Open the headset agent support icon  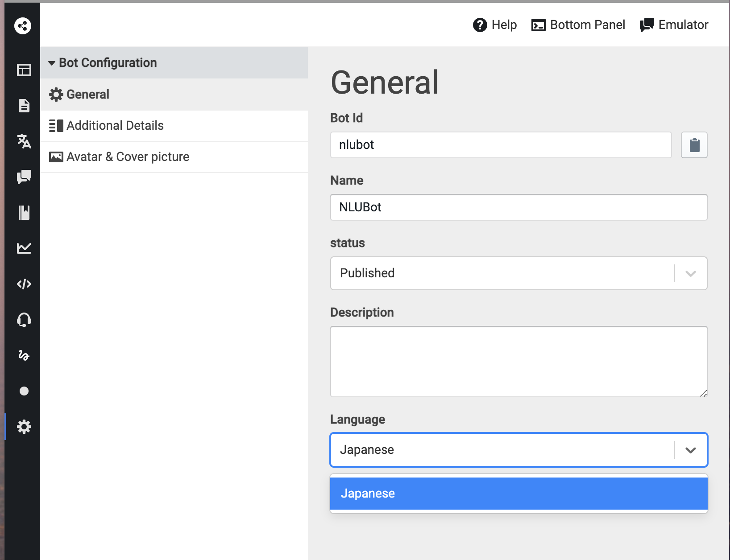(24, 320)
